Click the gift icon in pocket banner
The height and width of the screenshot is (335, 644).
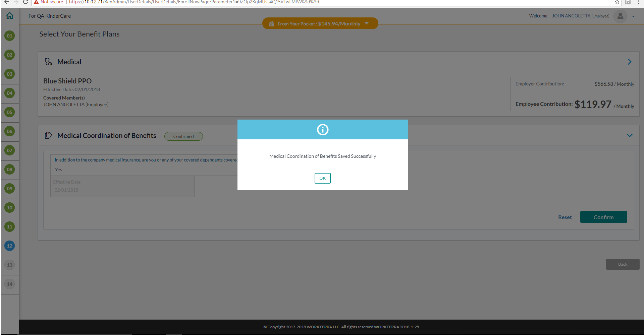[x=272, y=24]
